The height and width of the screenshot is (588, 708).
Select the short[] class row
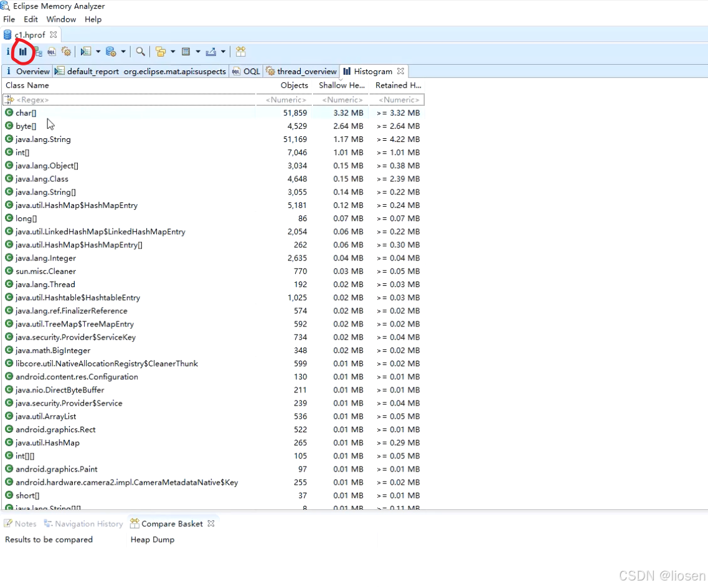(214, 495)
